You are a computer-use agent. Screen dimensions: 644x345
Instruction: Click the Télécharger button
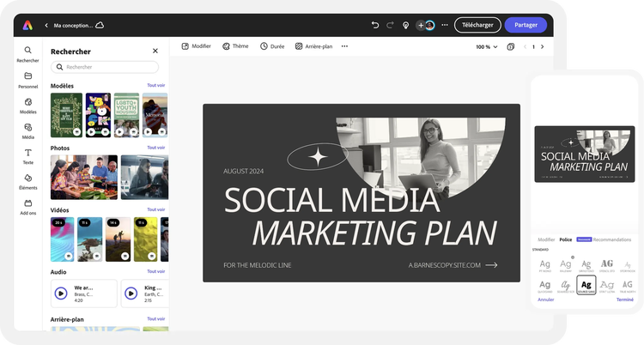click(477, 25)
